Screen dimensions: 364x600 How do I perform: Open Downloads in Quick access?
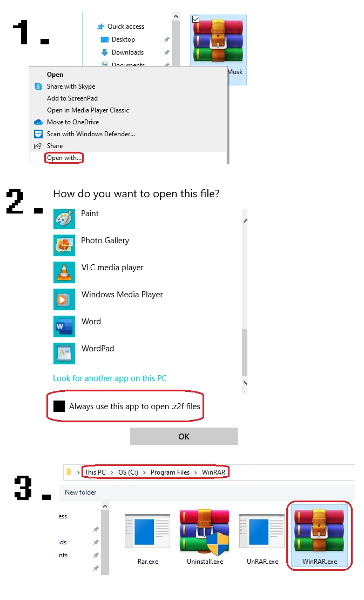[x=127, y=52]
